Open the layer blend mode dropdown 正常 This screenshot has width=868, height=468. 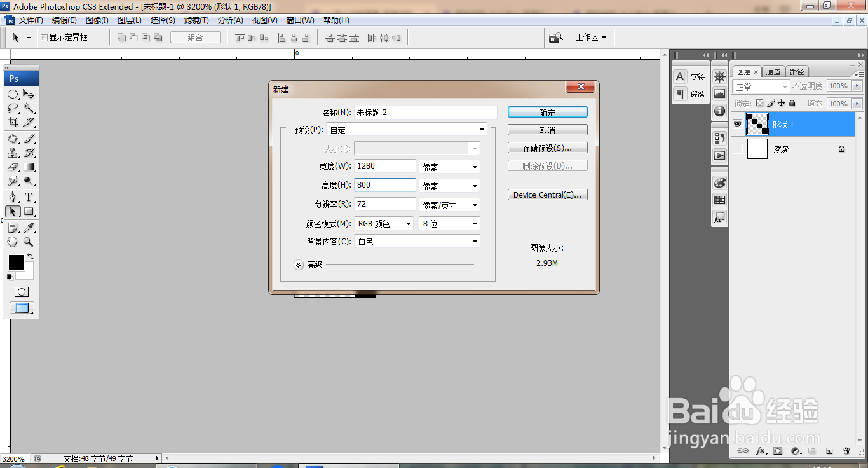click(761, 86)
